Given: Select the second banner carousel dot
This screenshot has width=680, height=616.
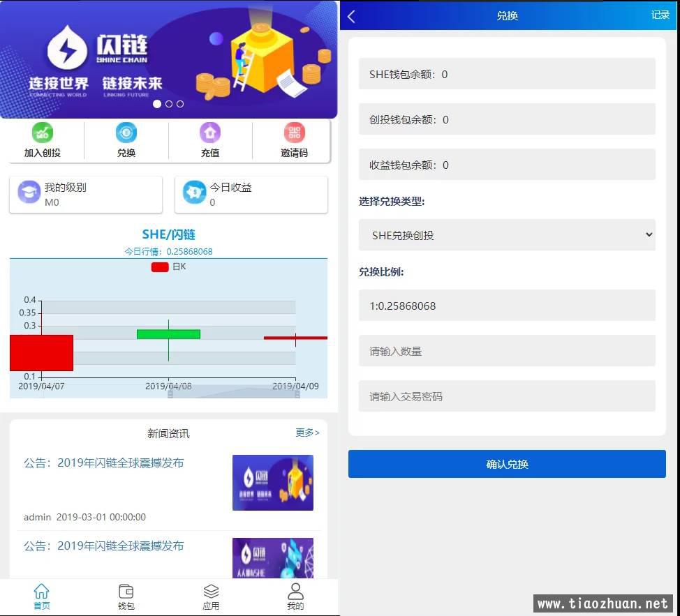Looking at the screenshot, I should [169, 104].
